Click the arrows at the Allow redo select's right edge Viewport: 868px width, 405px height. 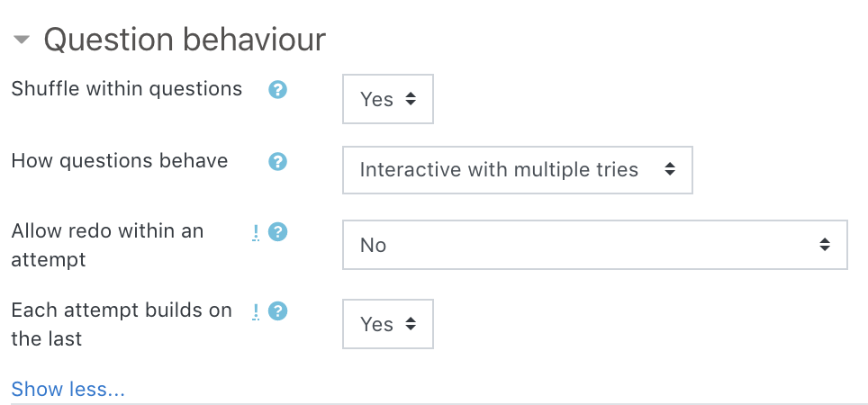824,245
